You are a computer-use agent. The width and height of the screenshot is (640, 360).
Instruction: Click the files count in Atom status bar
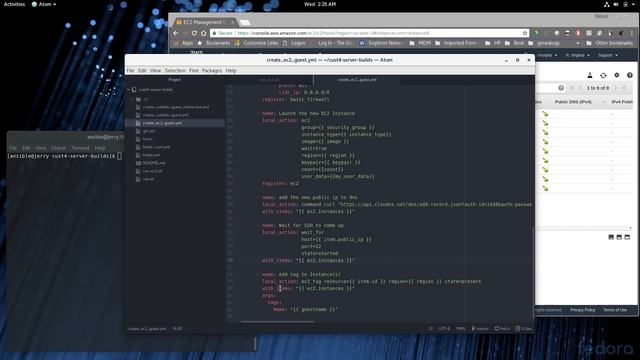[x=524, y=329]
